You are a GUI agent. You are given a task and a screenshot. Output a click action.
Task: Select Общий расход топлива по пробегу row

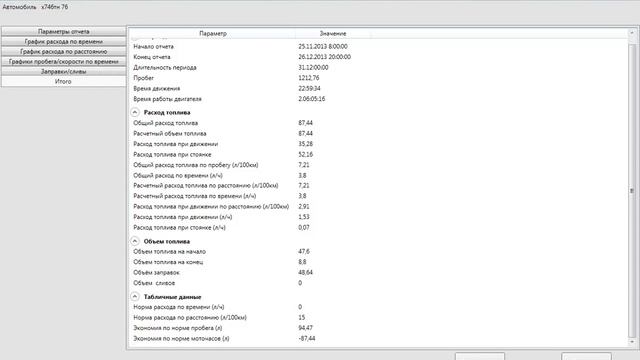(x=379, y=165)
